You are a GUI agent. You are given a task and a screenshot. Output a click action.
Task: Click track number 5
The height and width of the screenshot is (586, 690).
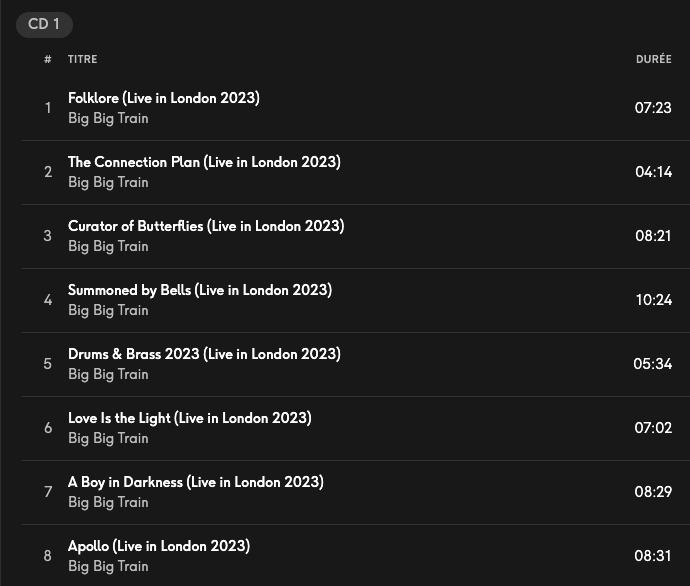coord(47,364)
